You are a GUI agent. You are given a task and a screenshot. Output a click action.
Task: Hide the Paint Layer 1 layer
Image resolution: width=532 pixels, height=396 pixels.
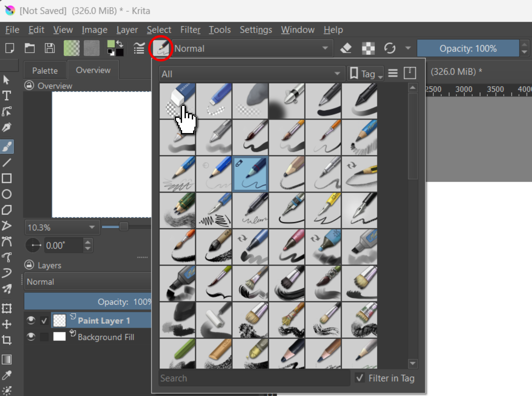[31, 321]
